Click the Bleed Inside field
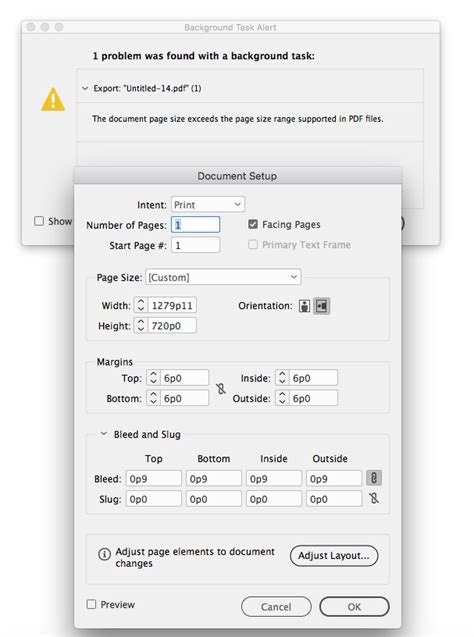 click(274, 479)
